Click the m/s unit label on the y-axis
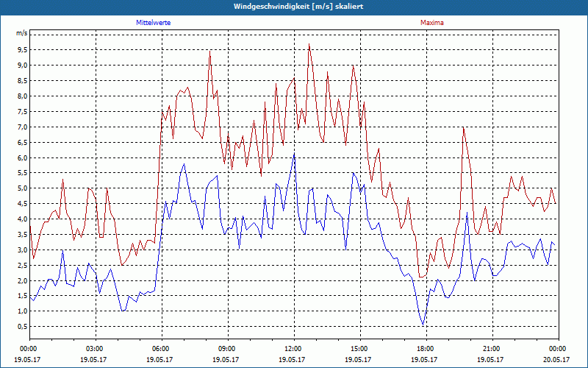The width and height of the screenshot is (588, 368). pyautogui.click(x=21, y=33)
